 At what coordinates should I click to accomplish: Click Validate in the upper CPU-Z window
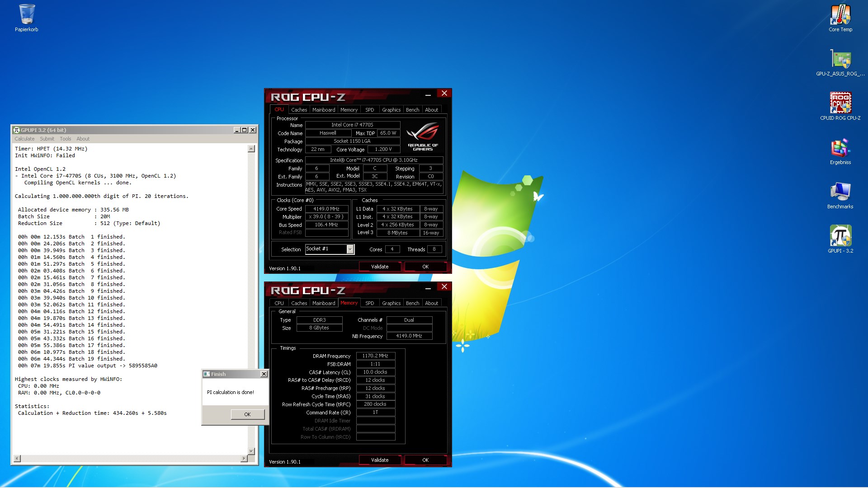click(x=380, y=267)
